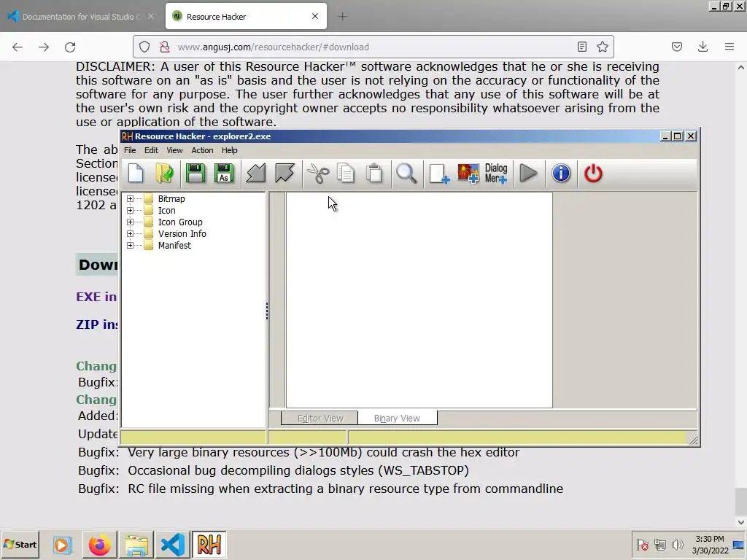The width and height of the screenshot is (747, 560).
Task: Open Windows Explorer from the taskbar
Action: click(x=136, y=544)
